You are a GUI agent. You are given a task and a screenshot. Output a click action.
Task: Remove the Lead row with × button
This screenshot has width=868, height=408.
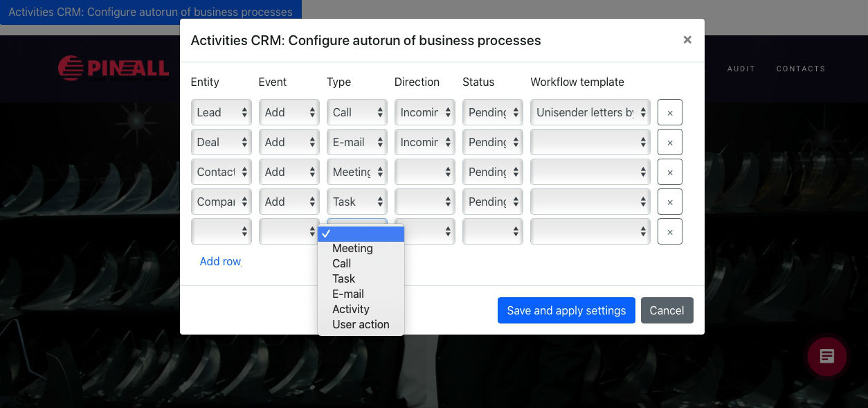(x=669, y=112)
